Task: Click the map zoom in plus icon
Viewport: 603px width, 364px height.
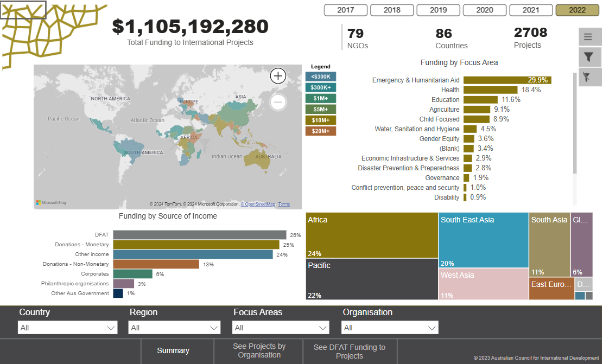Action: tap(277, 76)
